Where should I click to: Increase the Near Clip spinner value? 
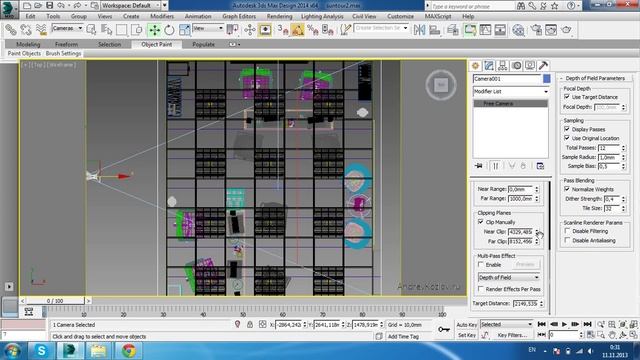click(x=537, y=230)
